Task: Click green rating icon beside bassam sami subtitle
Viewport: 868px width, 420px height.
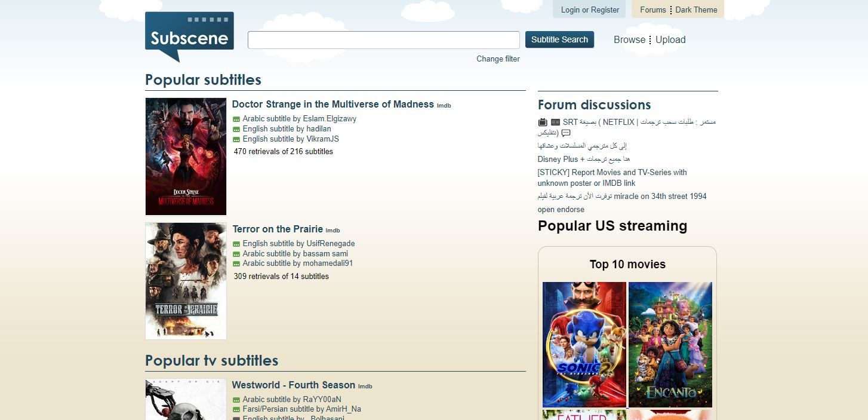Action: click(x=236, y=255)
